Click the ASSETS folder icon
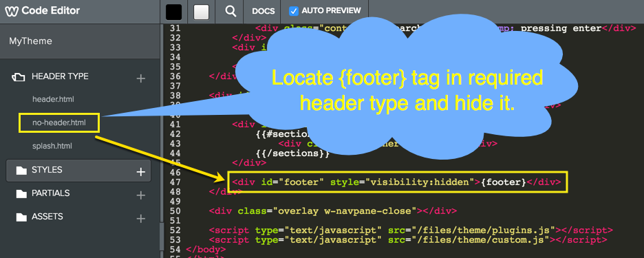Image resolution: width=644 pixels, height=258 pixels. pyautogui.click(x=21, y=217)
